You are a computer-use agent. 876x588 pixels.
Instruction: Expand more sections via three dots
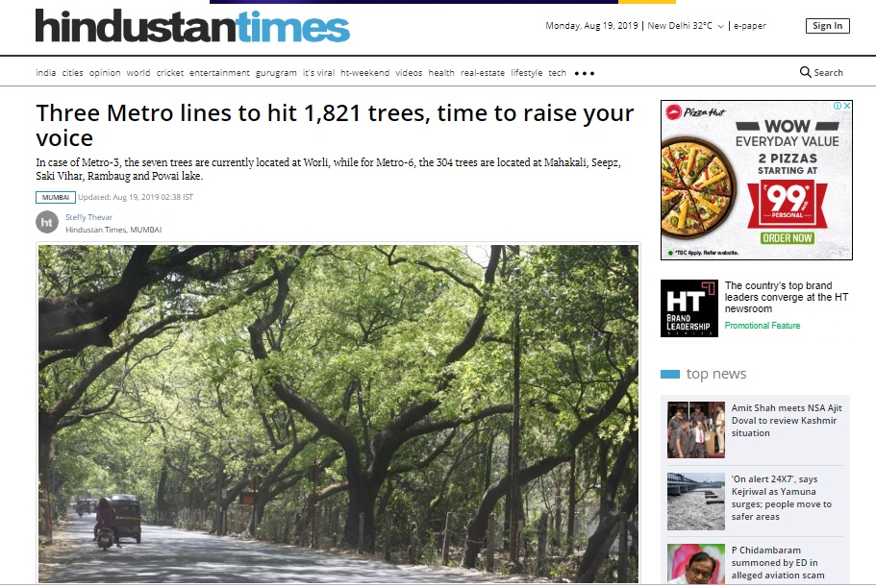pyautogui.click(x=585, y=73)
